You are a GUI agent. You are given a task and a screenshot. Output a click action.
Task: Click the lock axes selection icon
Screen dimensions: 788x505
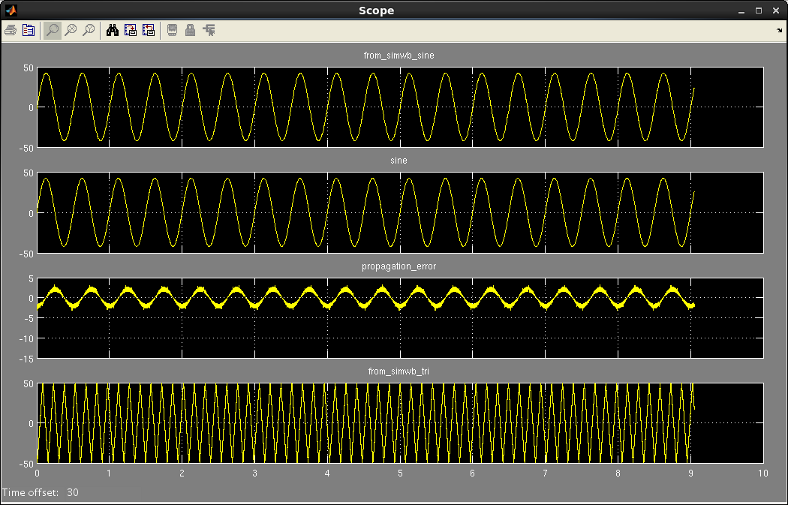click(190, 31)
